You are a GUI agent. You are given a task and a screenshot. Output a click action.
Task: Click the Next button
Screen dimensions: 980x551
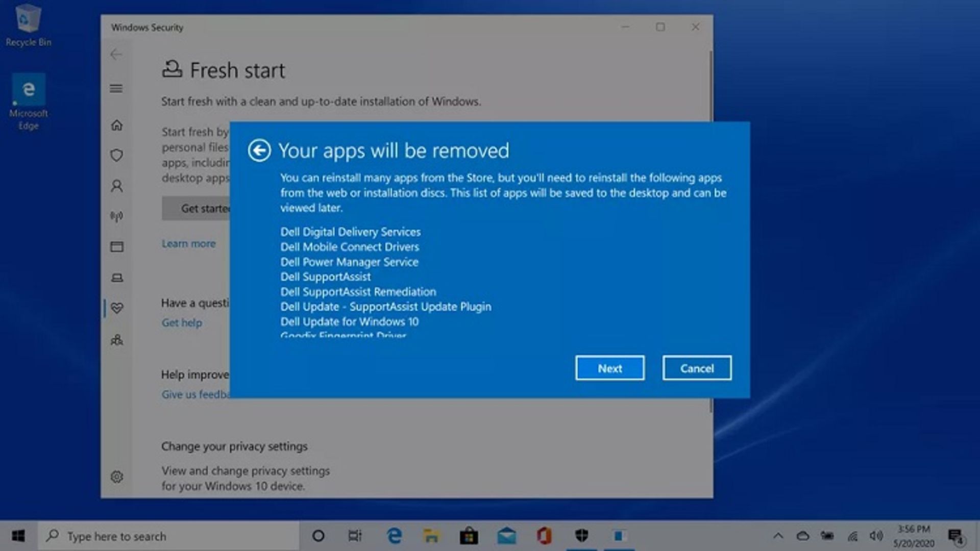610,368
